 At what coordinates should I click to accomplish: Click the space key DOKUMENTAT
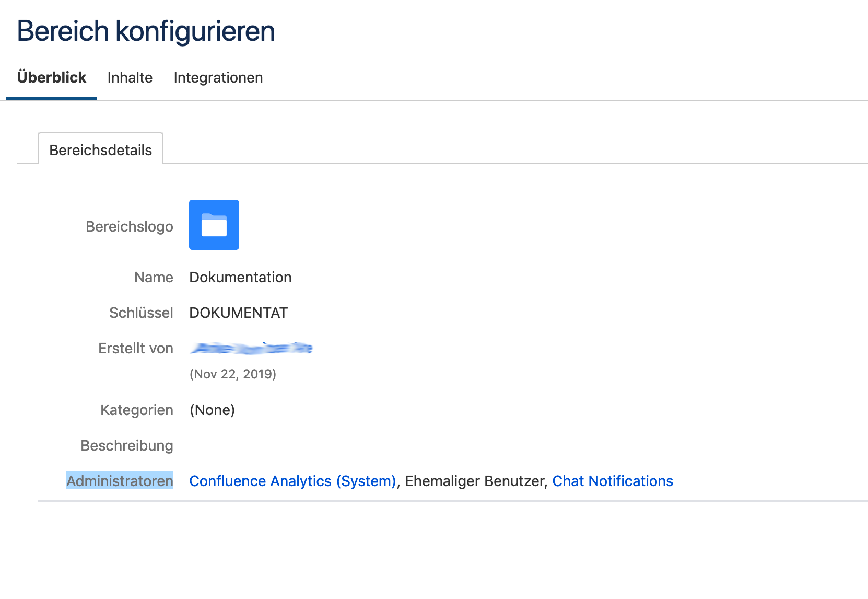coord(239,313)
